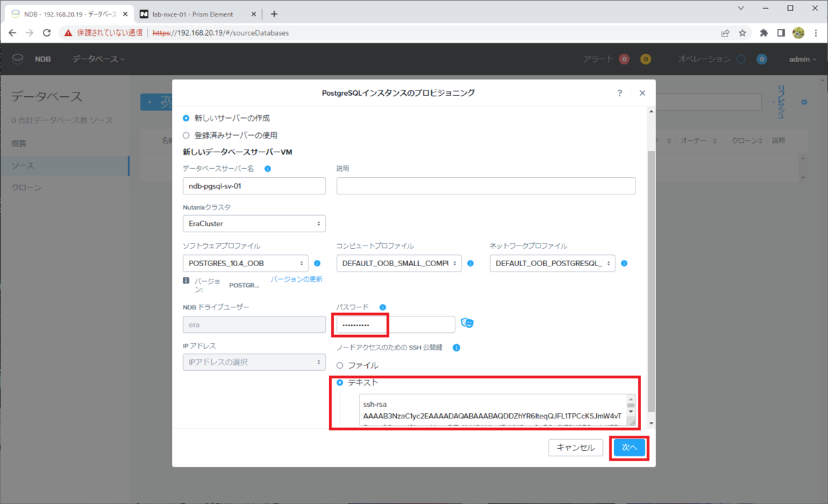Click クローン column header in table
This screenshot has height=504, width=828.
(x=745, y=140)
